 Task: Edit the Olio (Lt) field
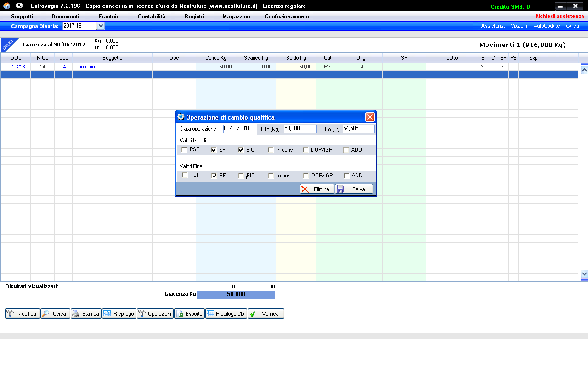359,129
